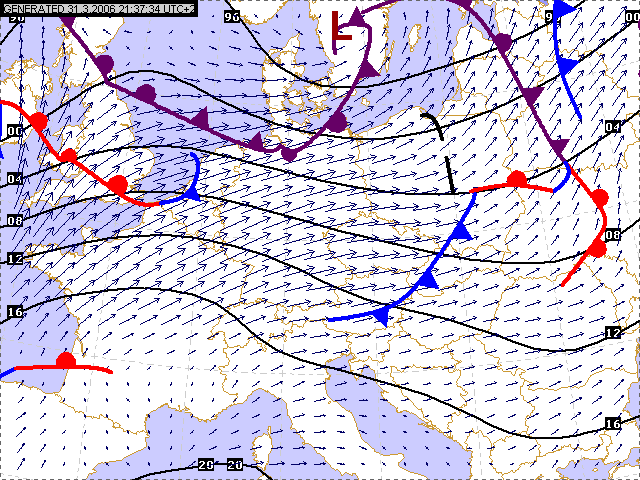The width and height of the screenshot is (640, 480).
Task: Click the "12" isobar label on left edge
Action: (x=14, y=258)
